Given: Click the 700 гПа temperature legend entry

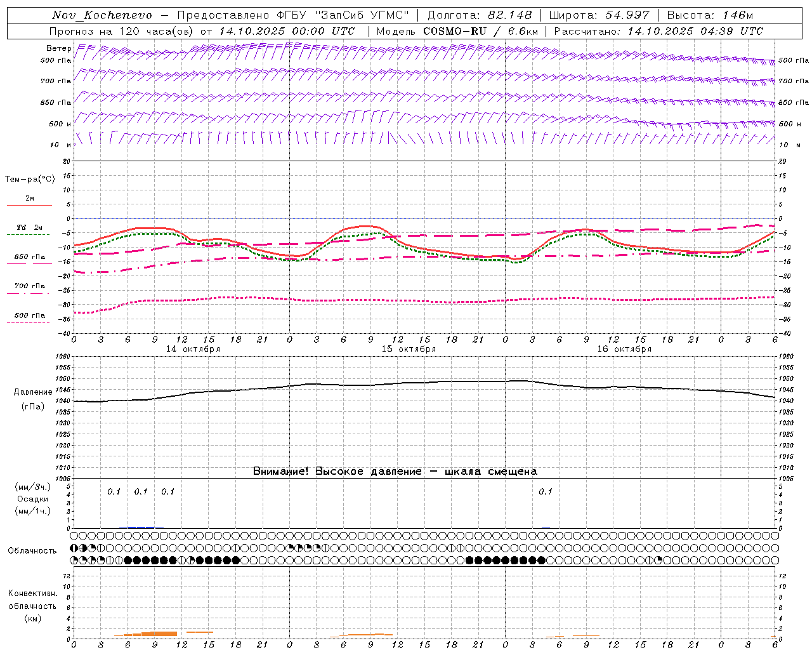Looking at the screenshot, I should tap(29, 286).
